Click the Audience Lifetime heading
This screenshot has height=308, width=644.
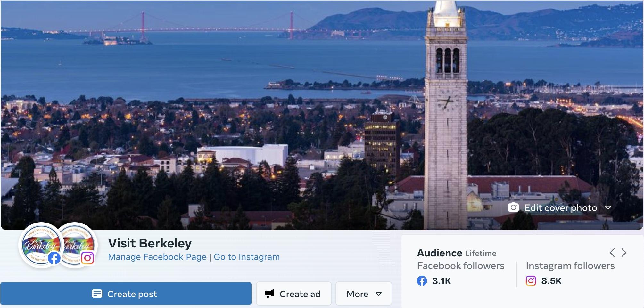(457, 253)
